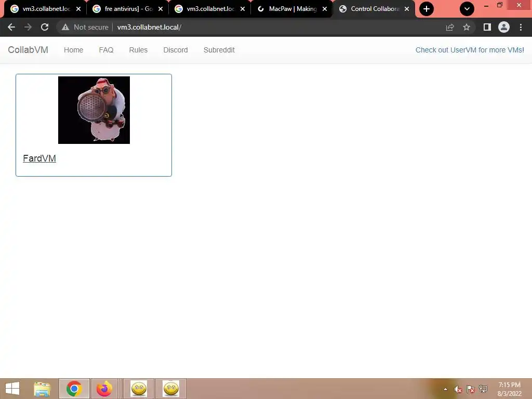Open the Rules page link
This screenshot has height=399, width=532.
(x=138, y=50)
